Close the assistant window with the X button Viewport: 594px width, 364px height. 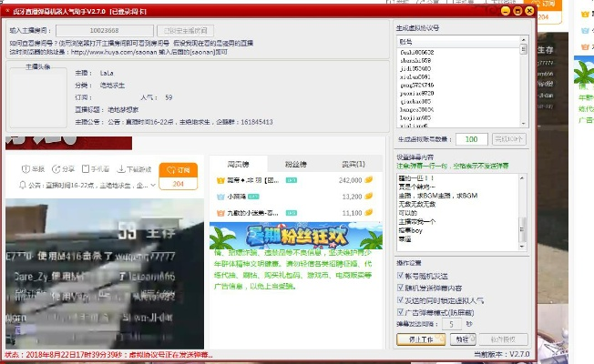coord(529,11)
